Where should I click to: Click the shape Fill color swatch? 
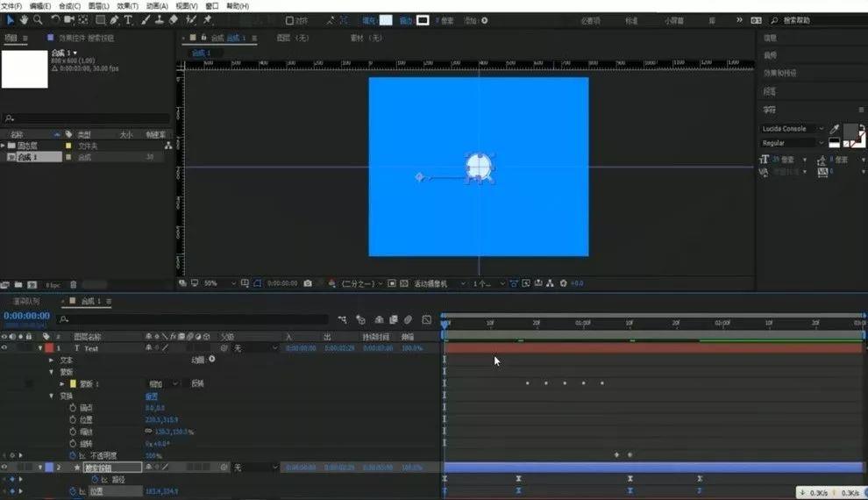point(386,20)
